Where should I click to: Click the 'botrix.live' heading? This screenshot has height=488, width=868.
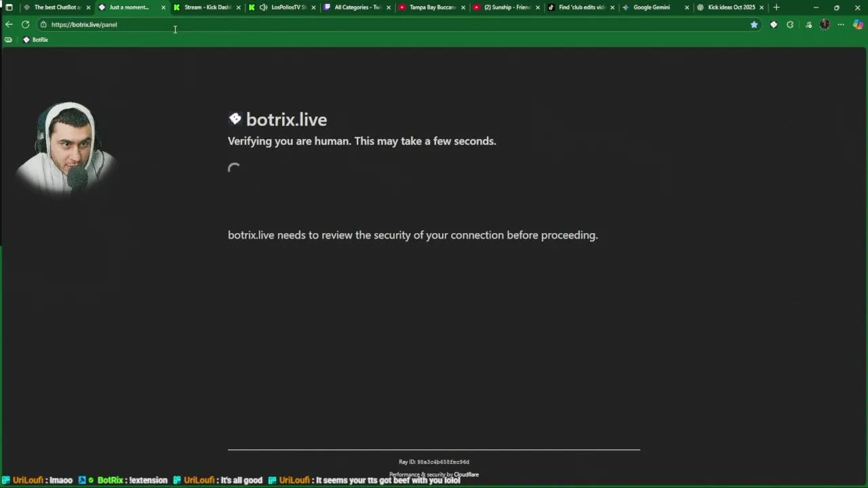pos(286,119)
